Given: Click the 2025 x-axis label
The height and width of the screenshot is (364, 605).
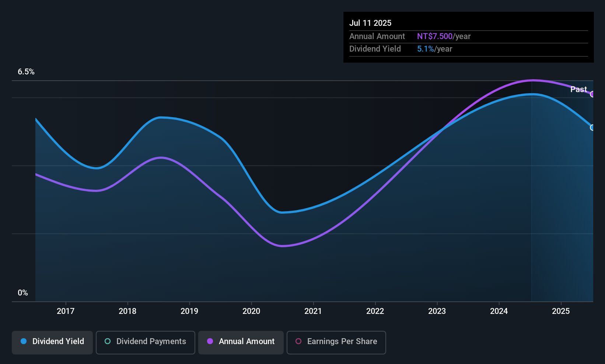Looking at the screenshot, I should (x=561, y=311).
